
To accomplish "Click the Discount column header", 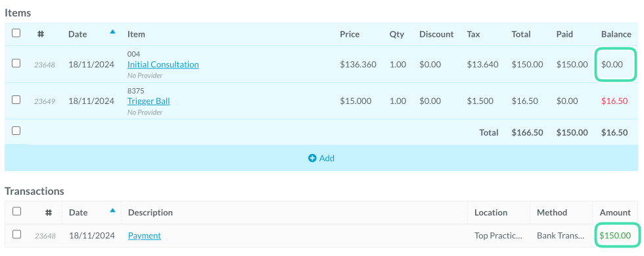I will coord(436,35).
